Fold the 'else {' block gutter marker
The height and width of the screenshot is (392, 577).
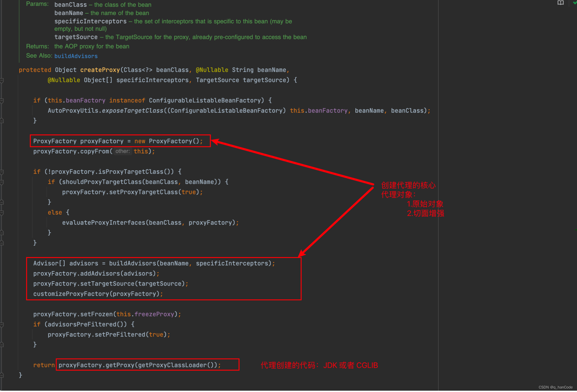pos(2,213)
